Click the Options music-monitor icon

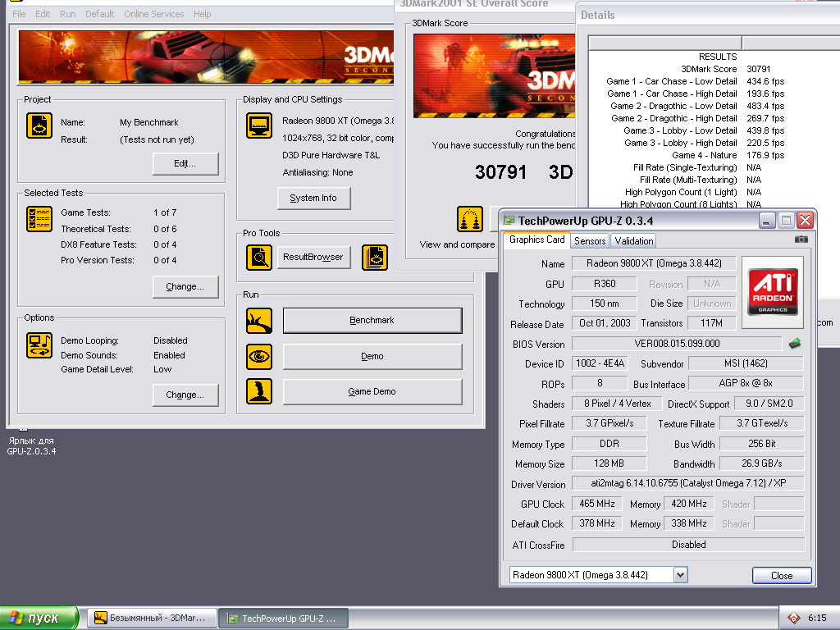coord(39,345)
